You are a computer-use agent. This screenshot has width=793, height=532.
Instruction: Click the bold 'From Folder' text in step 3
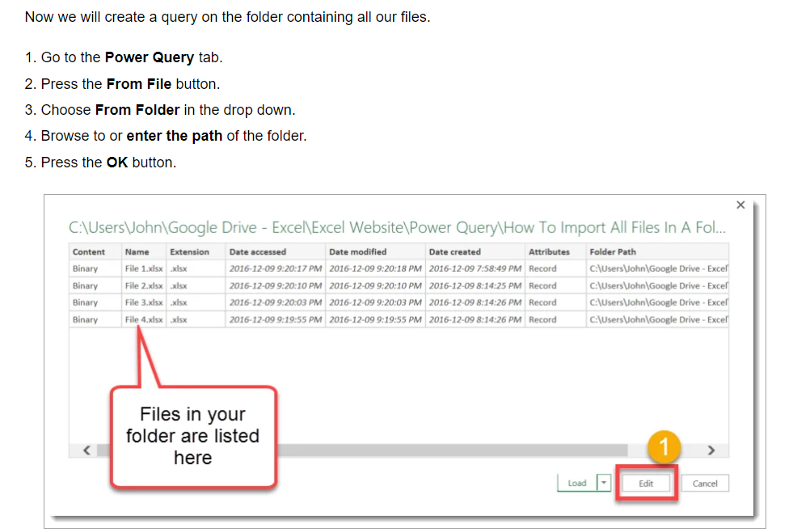click(x=137, y=110)
